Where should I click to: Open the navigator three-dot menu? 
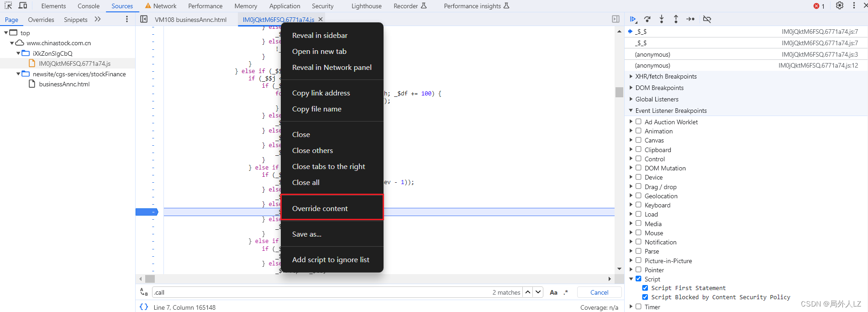127,19
